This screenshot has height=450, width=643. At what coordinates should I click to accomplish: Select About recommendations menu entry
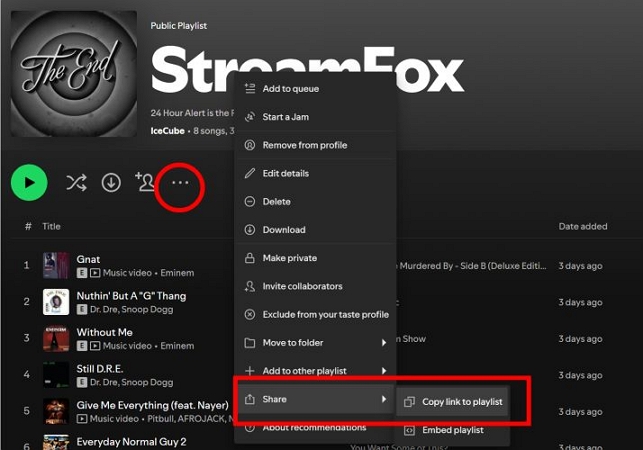point(315,427)
